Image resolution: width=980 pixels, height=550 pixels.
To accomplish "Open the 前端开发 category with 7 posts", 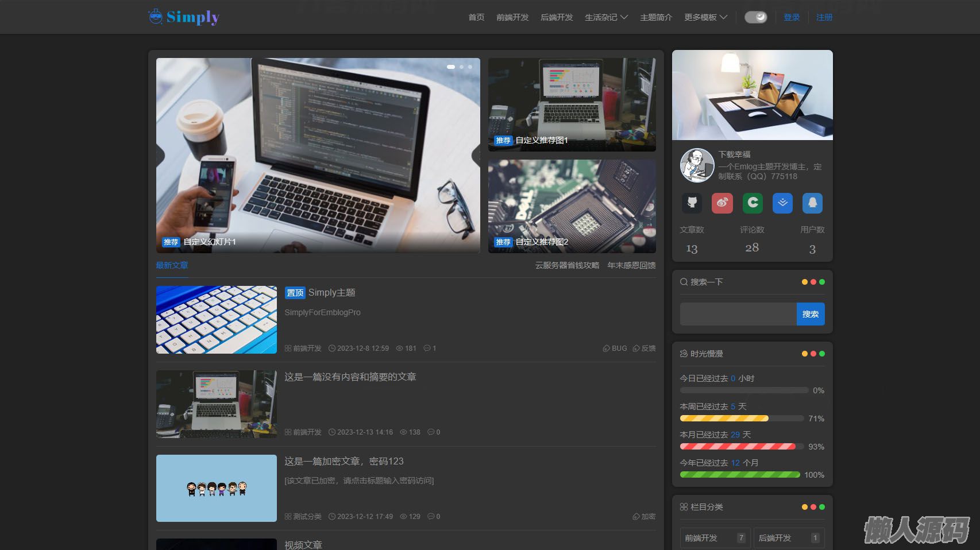I will (x=715, y=538).
